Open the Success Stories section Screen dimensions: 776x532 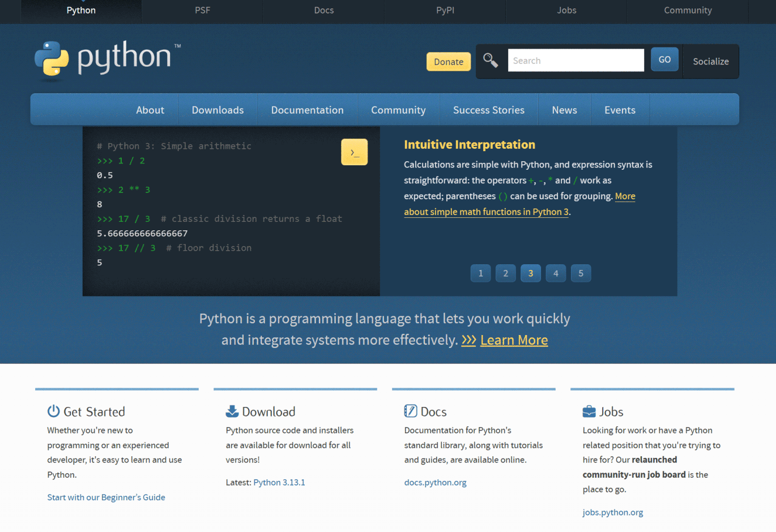488,110
